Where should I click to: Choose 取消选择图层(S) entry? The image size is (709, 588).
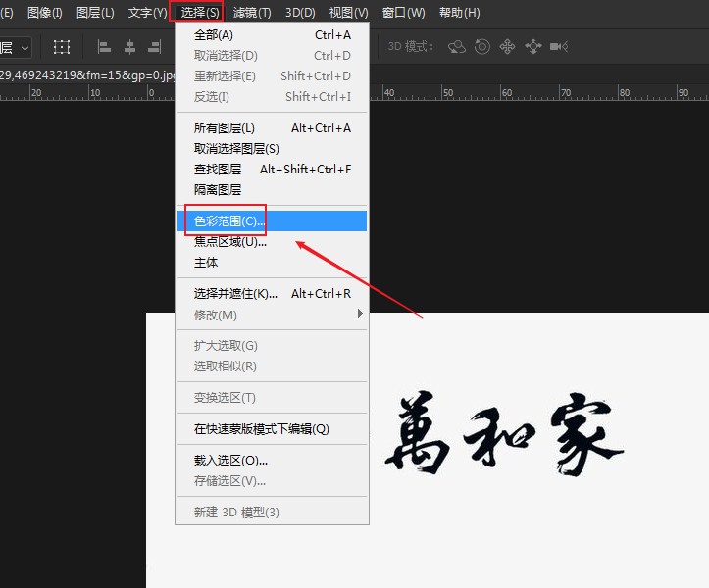tap(273, 149)
